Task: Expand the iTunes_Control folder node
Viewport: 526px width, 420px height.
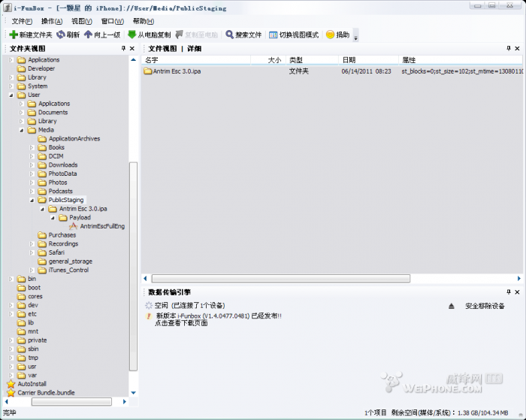Action: 32,270
